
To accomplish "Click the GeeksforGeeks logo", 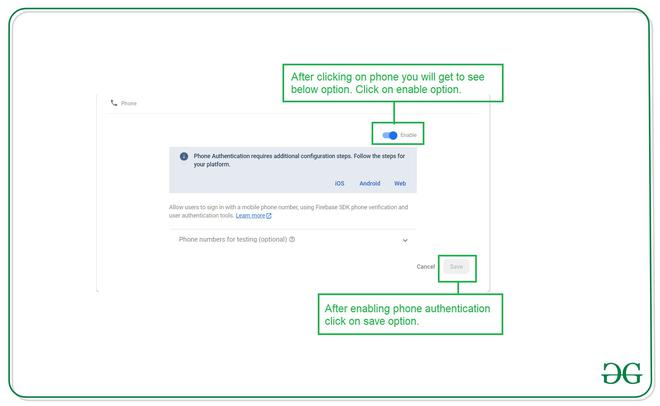I will click(622, 373).
